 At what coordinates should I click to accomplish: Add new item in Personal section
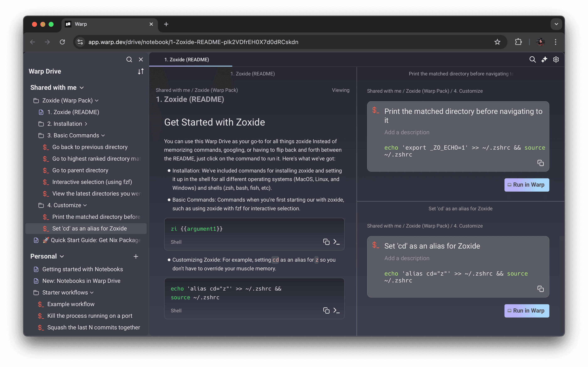click(136, 256)
